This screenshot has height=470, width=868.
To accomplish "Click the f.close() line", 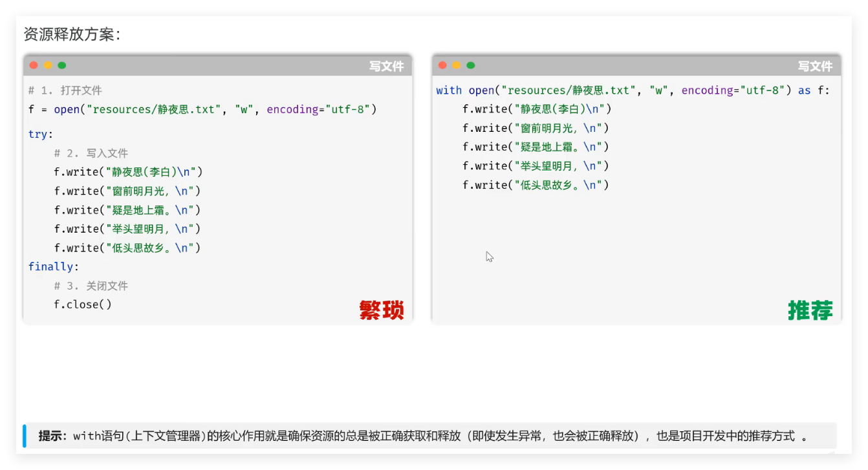I will click(83, 304).
